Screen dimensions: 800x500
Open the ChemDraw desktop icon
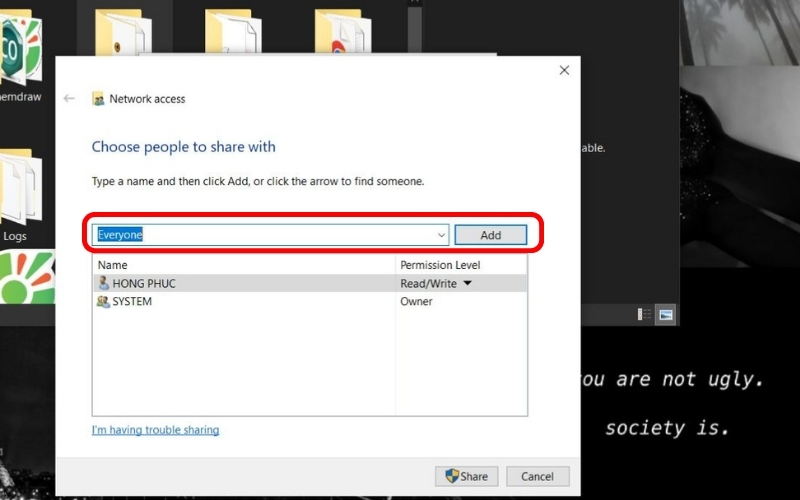(18, 45)
